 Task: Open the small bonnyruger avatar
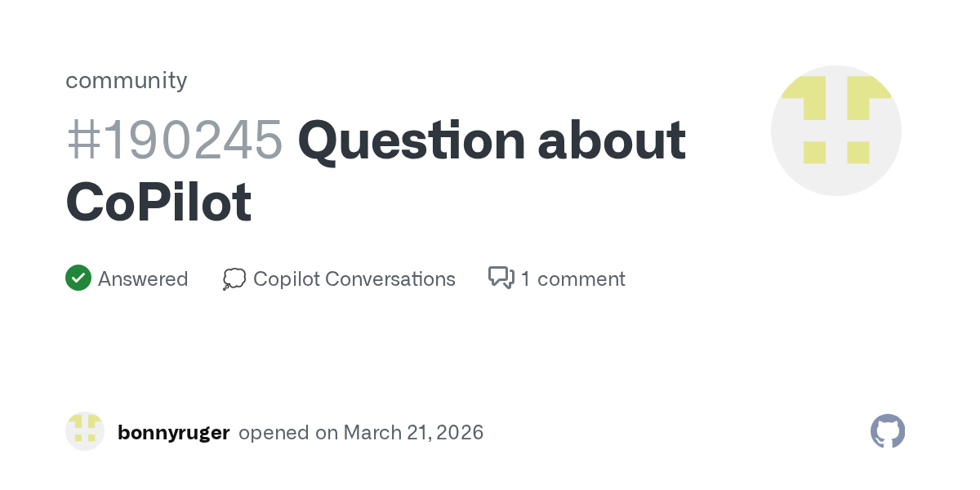pyautogui.click(x=85, y=431)
